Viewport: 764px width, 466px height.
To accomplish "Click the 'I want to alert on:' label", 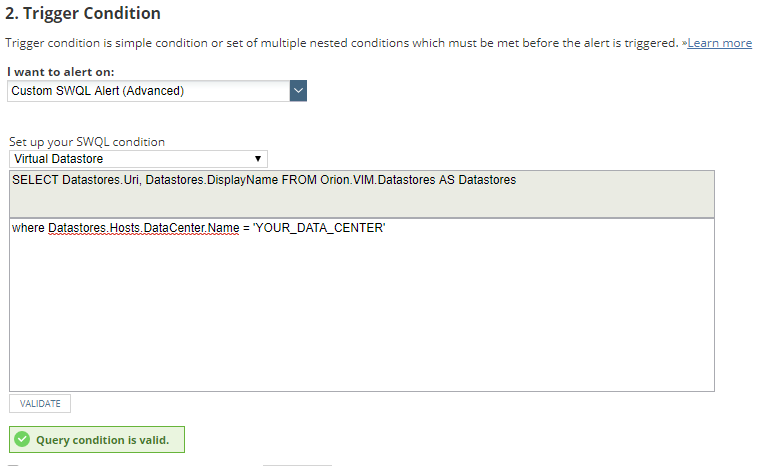I will pos(60,73).
